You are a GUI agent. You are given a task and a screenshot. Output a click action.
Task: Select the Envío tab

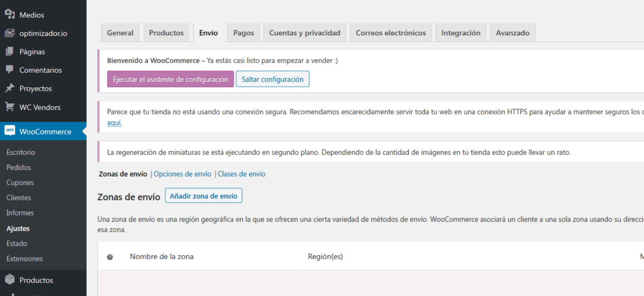(209, 33)
